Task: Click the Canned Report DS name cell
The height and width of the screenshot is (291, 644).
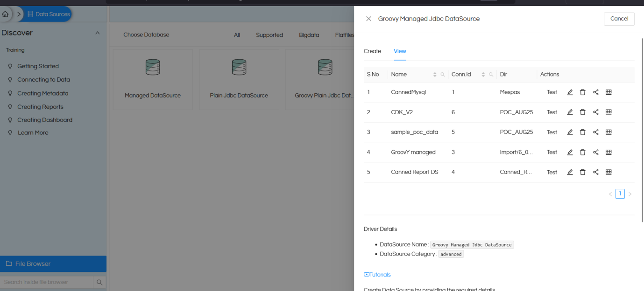Action: pyautogui.click(x=415, y=172)
